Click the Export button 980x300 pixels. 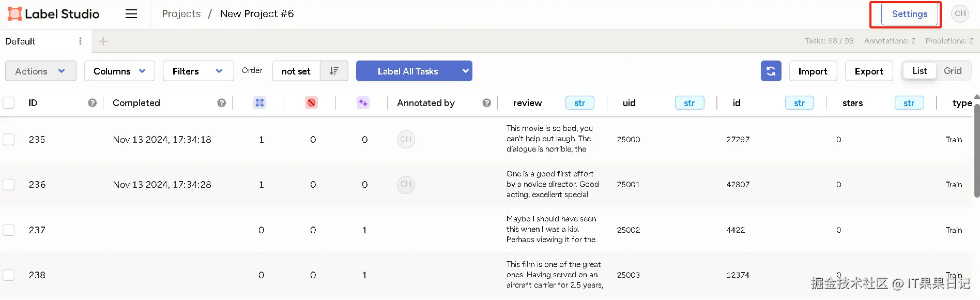[868, 71]
